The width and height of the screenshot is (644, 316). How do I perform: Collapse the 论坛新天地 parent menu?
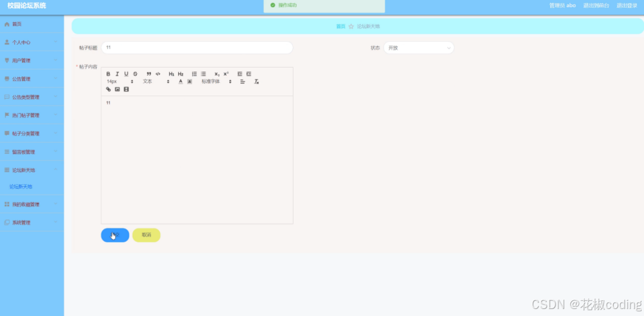click(32, 170)
